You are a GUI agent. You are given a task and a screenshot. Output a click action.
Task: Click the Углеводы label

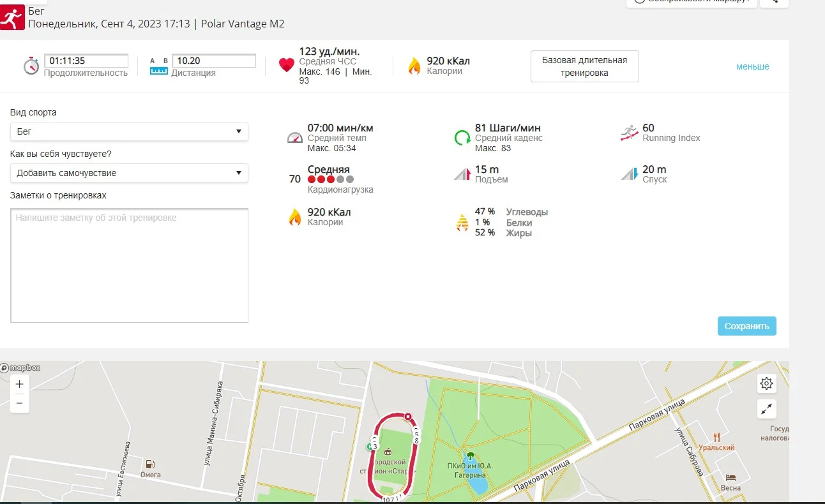pyautogui.click(x=527, y=212)
